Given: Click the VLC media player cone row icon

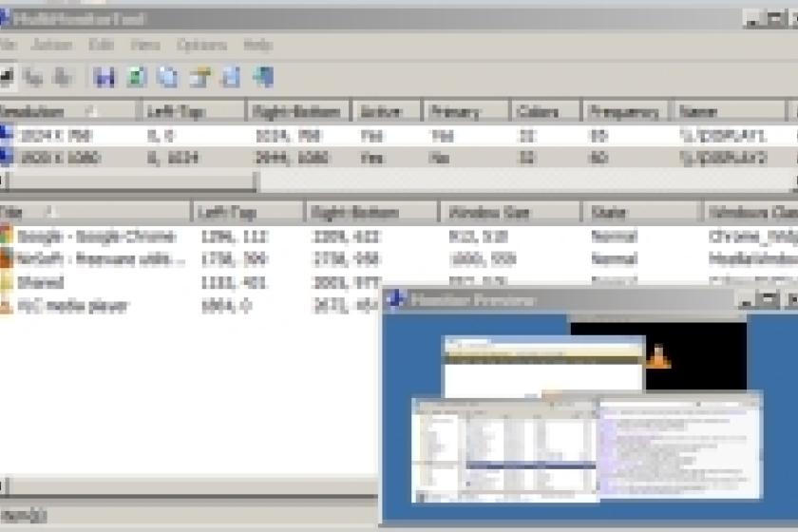Looking at the screenshot, I should [x=6, y=306].
